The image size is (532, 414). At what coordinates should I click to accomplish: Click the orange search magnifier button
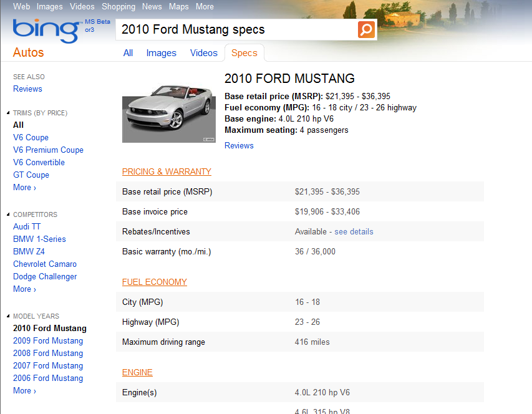pyautogui.click(x=367, y=29)
